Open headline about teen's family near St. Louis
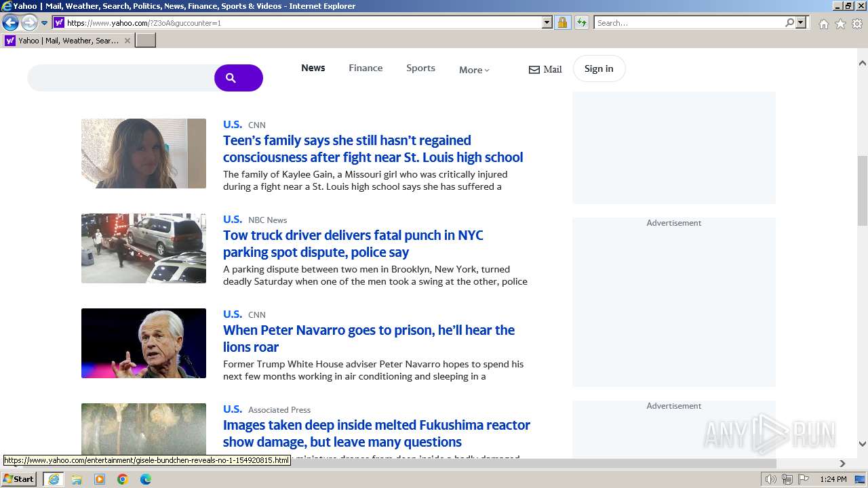868x488 pixels. click(373, 148)
